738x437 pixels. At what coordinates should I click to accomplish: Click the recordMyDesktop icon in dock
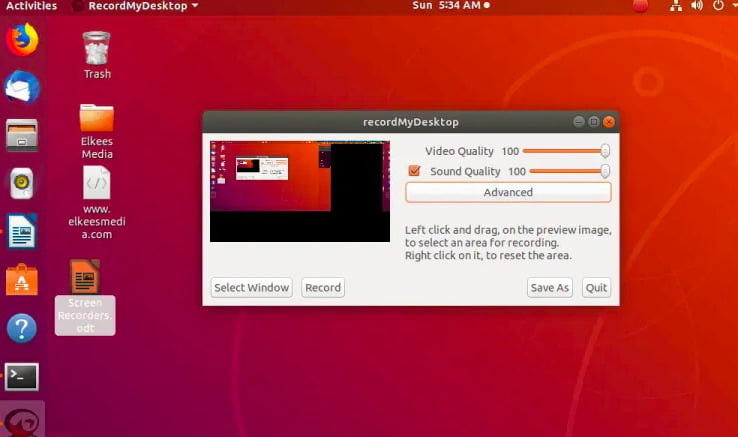pyautogui.click(x=22, y=422)
